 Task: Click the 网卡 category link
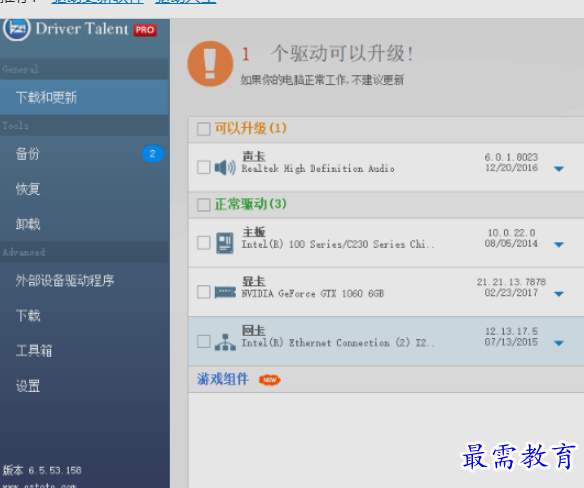tap(254, 330)
